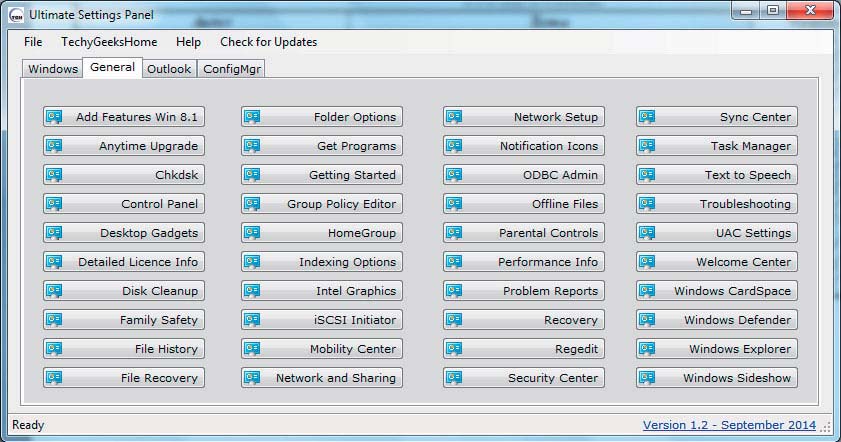The width and height of the screenshot is (841, 442).
Task: Click the icon on the ODBC Admin button
Action: (x=454, y=174)
